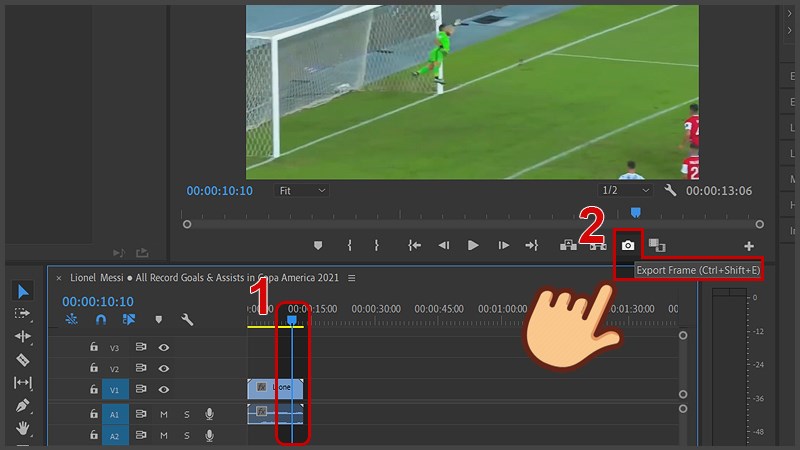Select the Hand tool
Viewport: 800px width, 450px height.
pos(23,428)
